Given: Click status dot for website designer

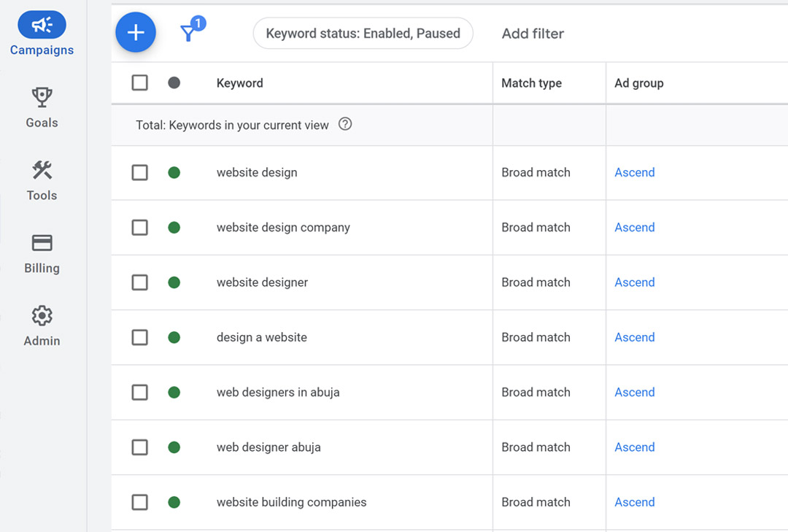Looking at the screenshot, I should click(174, 282).
